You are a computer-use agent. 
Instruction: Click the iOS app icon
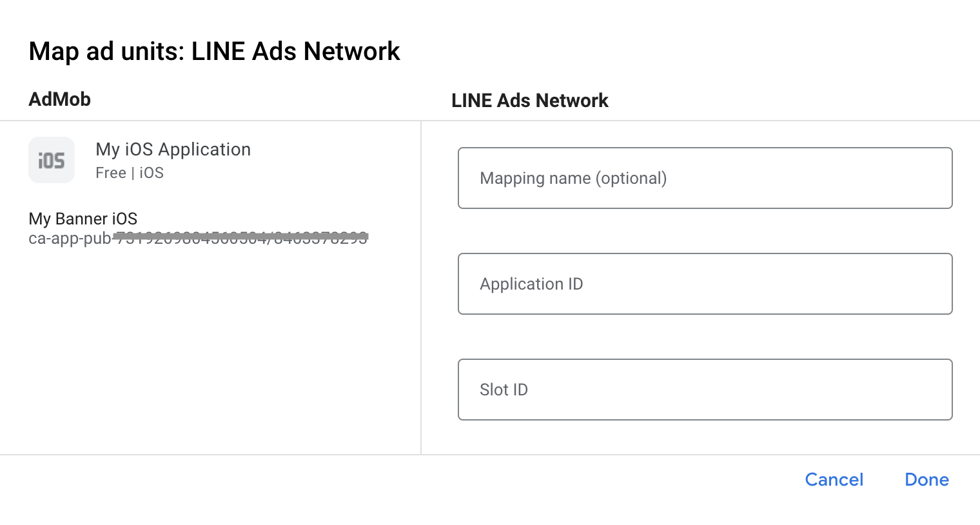point(52,160)
